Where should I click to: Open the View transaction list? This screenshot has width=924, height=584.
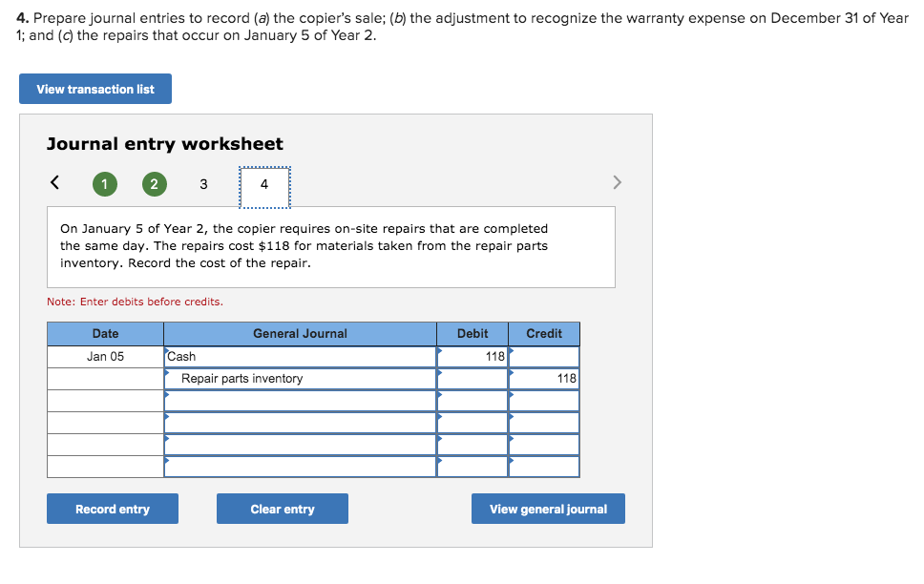pos(94,88)
